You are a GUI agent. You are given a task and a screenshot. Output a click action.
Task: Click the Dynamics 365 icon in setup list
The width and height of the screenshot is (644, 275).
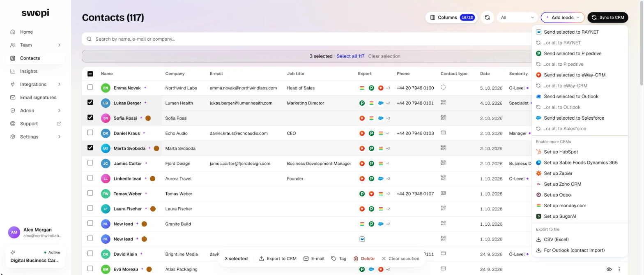539,163
